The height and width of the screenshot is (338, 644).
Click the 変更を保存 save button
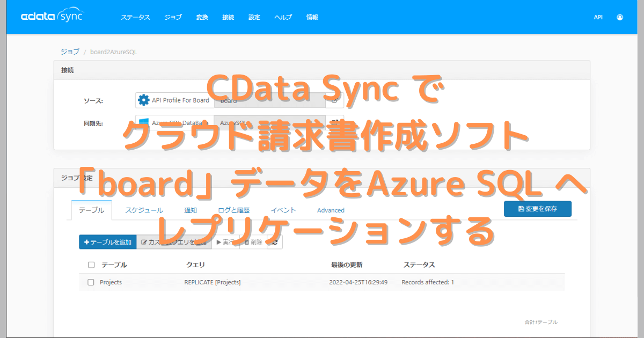pos(537,209)
